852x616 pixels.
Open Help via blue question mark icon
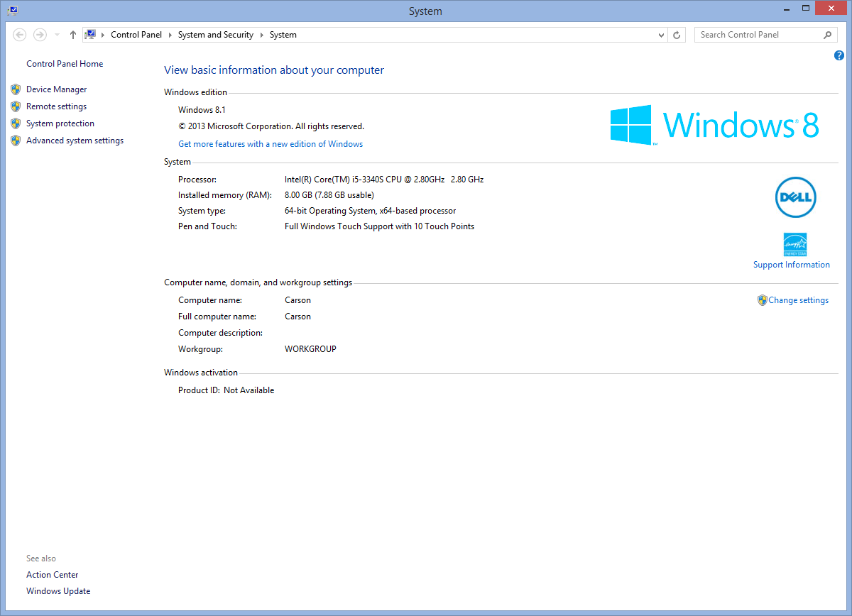coord(839,55)
